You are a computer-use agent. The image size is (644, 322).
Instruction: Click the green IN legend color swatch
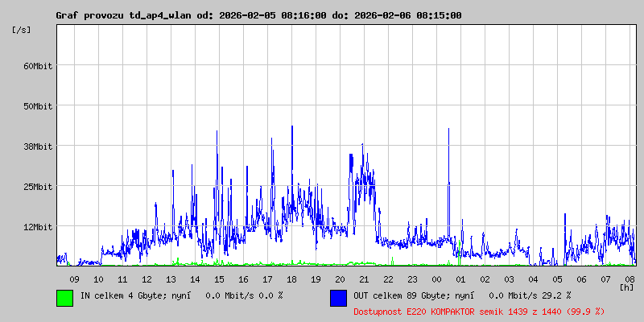(65, 298)
